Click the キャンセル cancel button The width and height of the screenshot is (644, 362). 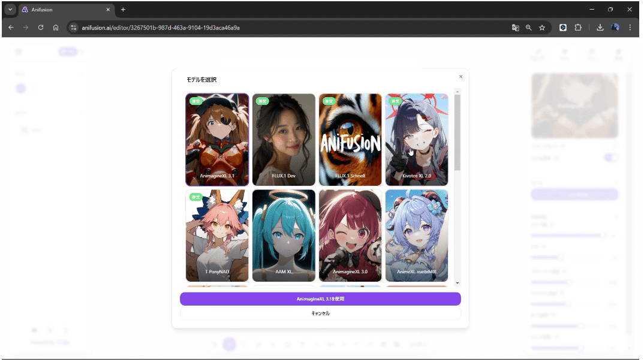click(320, 313)
